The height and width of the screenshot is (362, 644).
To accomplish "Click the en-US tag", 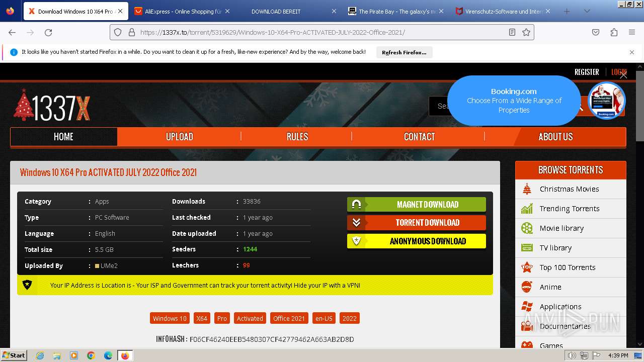I will pos(324,318).
